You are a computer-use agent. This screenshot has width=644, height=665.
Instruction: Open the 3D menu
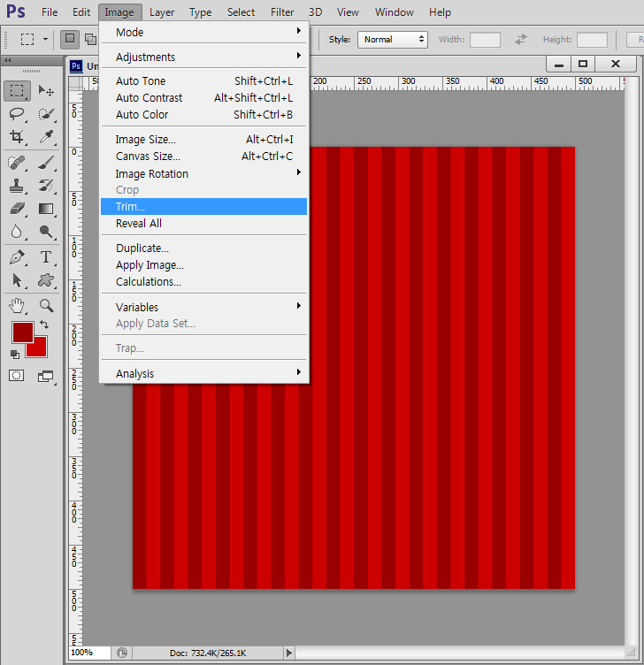coord(315,12)
